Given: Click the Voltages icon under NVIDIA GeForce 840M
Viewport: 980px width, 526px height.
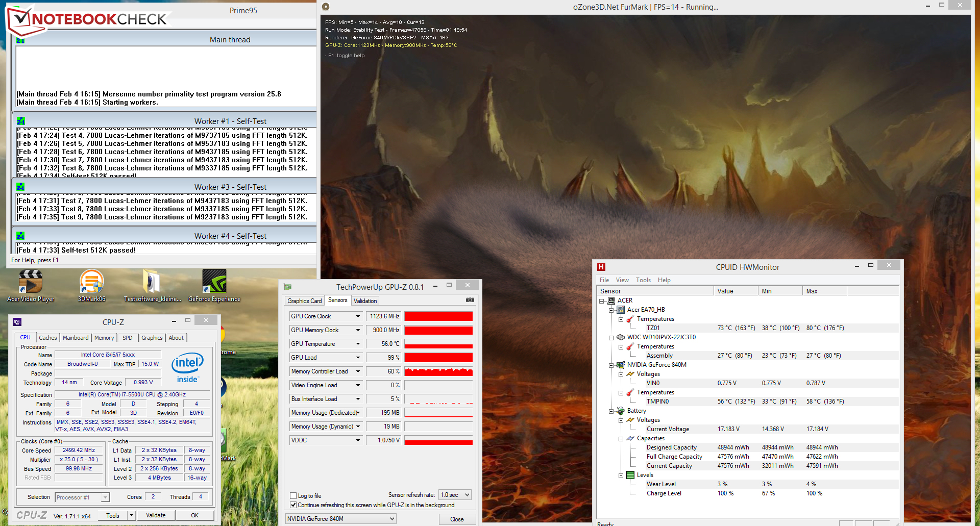Looking at the screenshot, I should click(x=630, y=374).
